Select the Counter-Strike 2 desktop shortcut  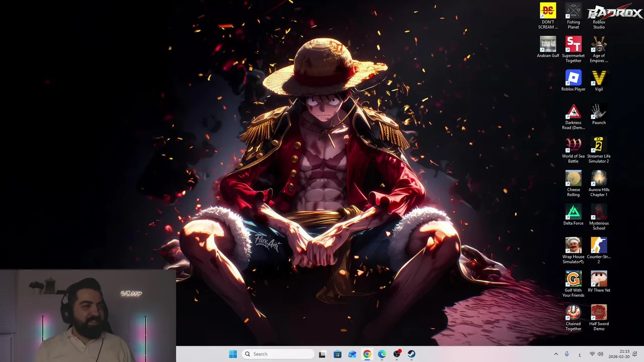(x=599, y=251)
